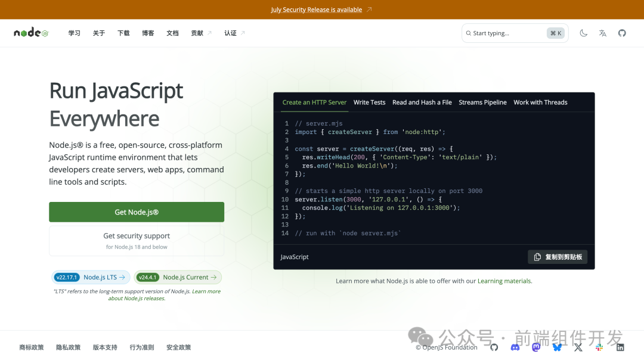The width and height of the screenshot is (644, 364).
Task: Click Get security support button
Action: pyautogui.click(x=137, y=241)
